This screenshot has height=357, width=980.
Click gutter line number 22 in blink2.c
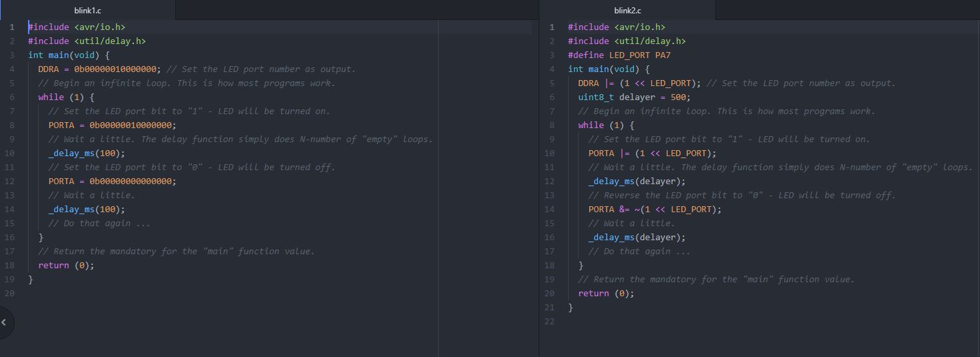550,322
